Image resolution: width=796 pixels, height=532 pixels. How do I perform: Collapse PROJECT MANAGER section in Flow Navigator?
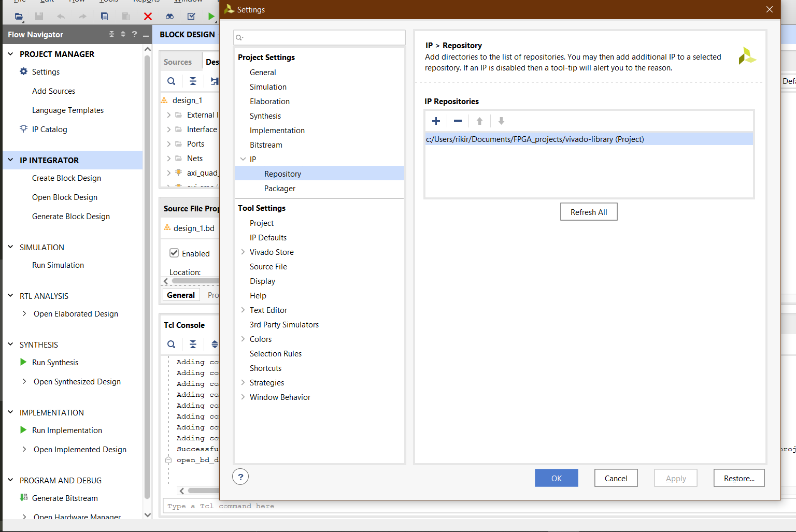[x=10, y=53]
